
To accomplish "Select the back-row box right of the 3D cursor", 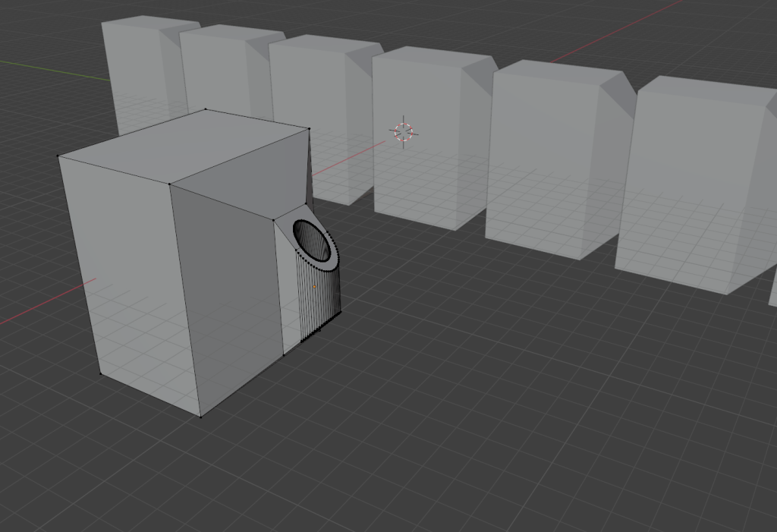I will click(433, 175).
